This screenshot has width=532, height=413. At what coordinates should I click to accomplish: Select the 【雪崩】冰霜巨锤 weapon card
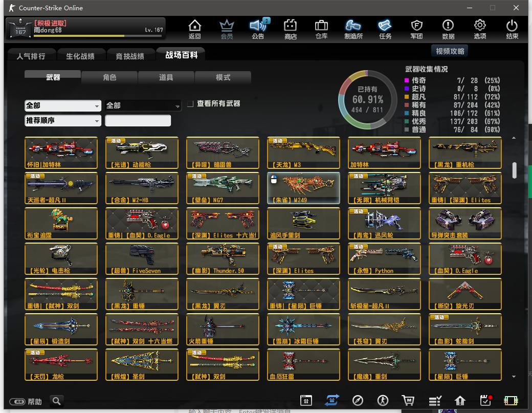coord(303,329)
